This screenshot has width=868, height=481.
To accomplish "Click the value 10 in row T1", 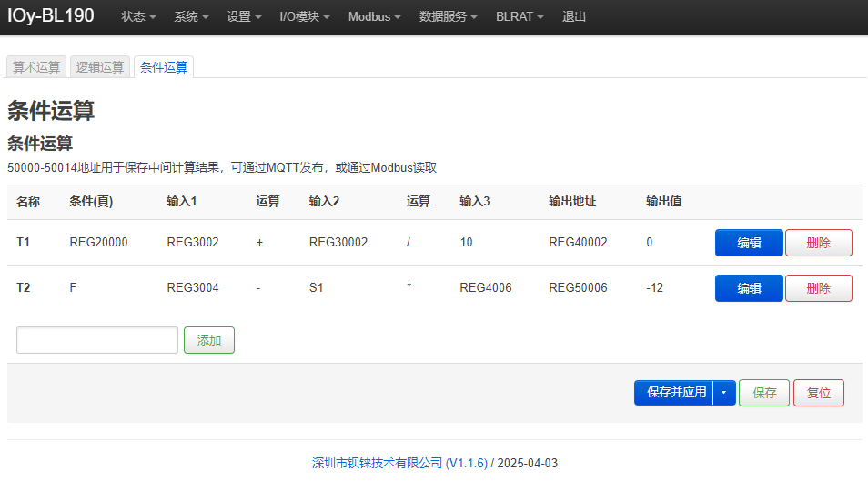I will (466, 242).
